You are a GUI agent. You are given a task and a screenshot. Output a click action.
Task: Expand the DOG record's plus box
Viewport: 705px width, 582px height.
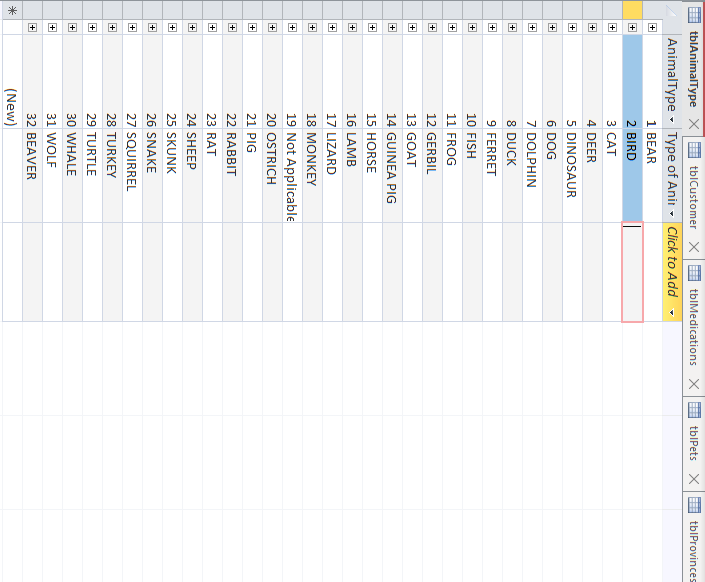click(x=553, y=27)
